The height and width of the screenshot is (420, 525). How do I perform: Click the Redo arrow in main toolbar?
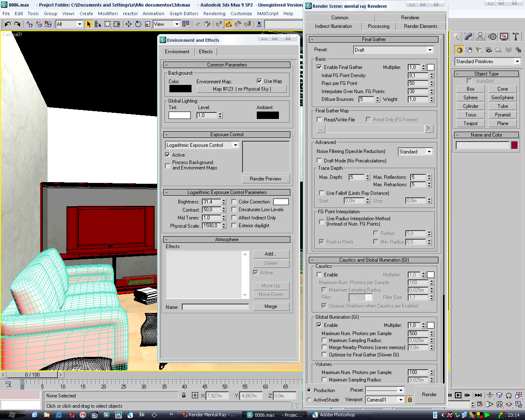[x=17, y=24]
